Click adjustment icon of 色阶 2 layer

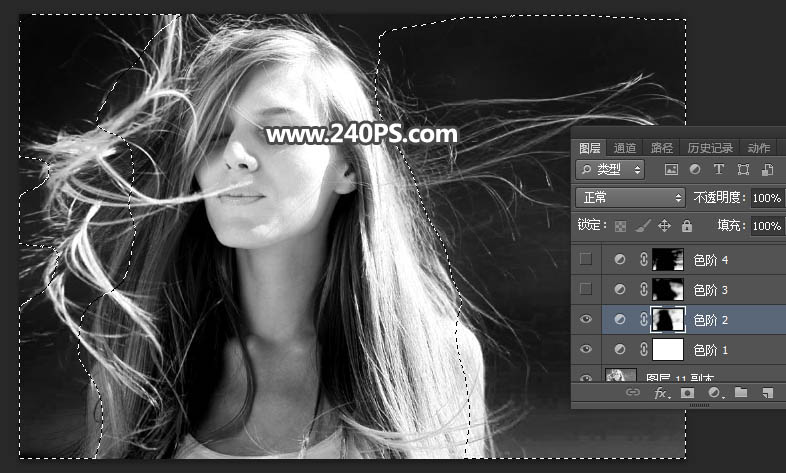[620, 320]
